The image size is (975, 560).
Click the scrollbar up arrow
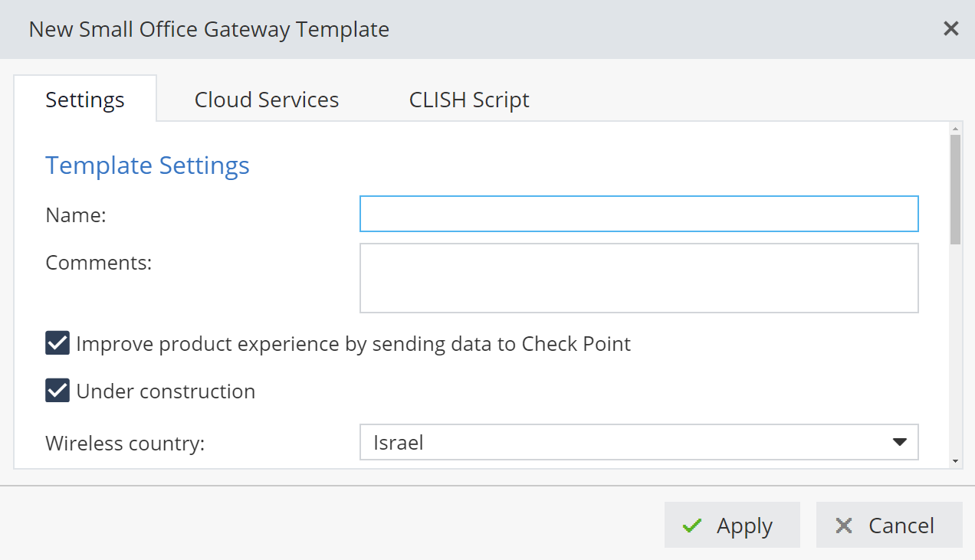[x=955, y=127]
